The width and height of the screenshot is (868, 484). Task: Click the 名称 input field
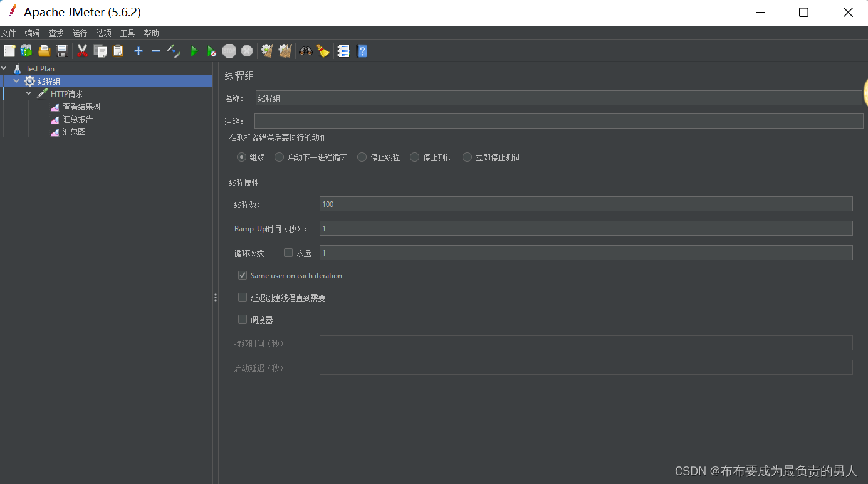558,98
